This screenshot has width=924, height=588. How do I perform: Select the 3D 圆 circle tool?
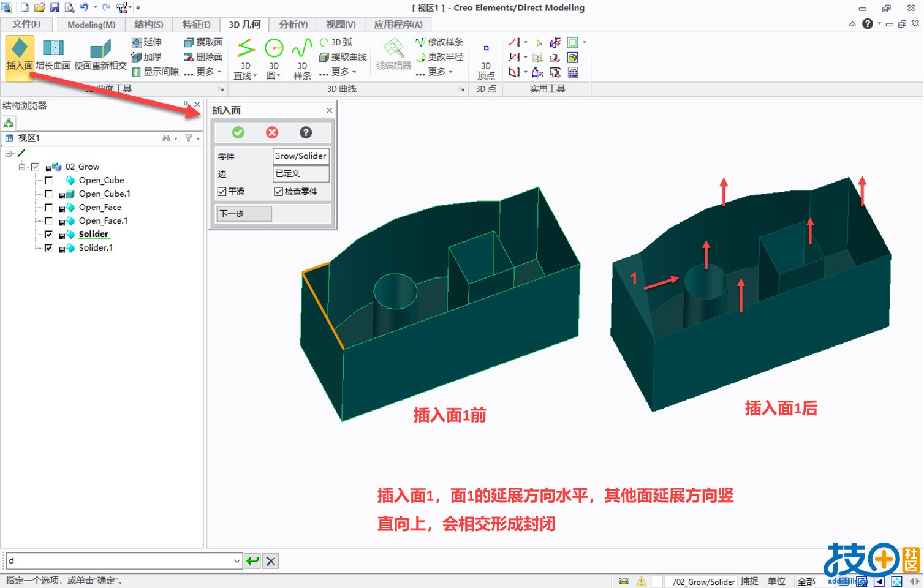[274, 58]
